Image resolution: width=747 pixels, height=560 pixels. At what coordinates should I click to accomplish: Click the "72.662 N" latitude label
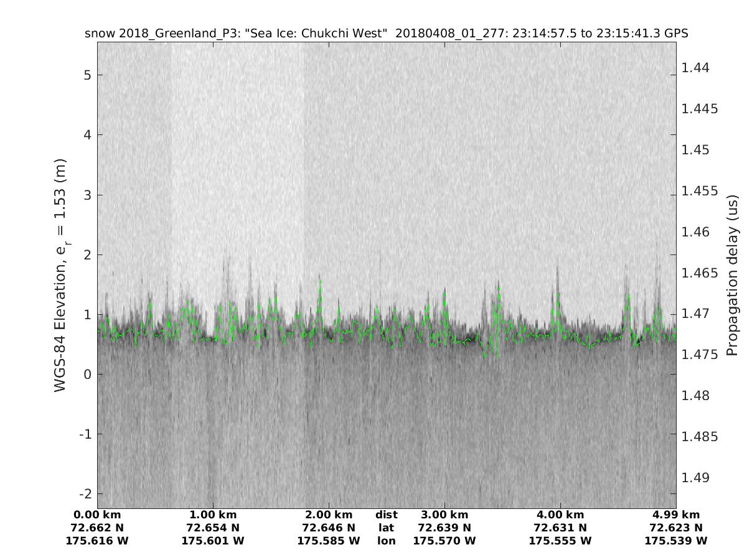tap(97, 528)
